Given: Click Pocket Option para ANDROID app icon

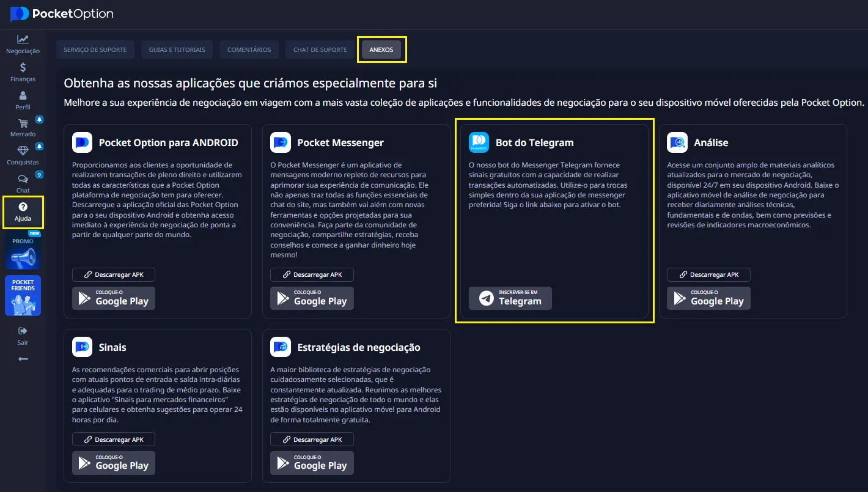Looking at the screenshot, I should pos(82,142).
